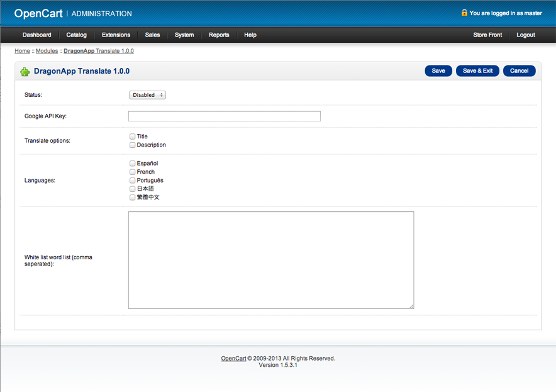Focus the Google API Key field

click(x=225, y=116)
